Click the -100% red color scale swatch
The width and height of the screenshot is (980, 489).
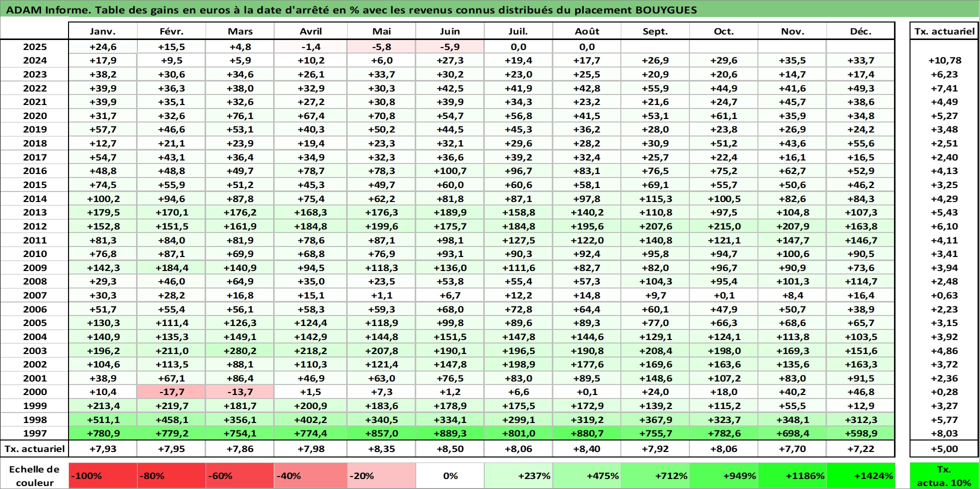(x=103, y=476)
